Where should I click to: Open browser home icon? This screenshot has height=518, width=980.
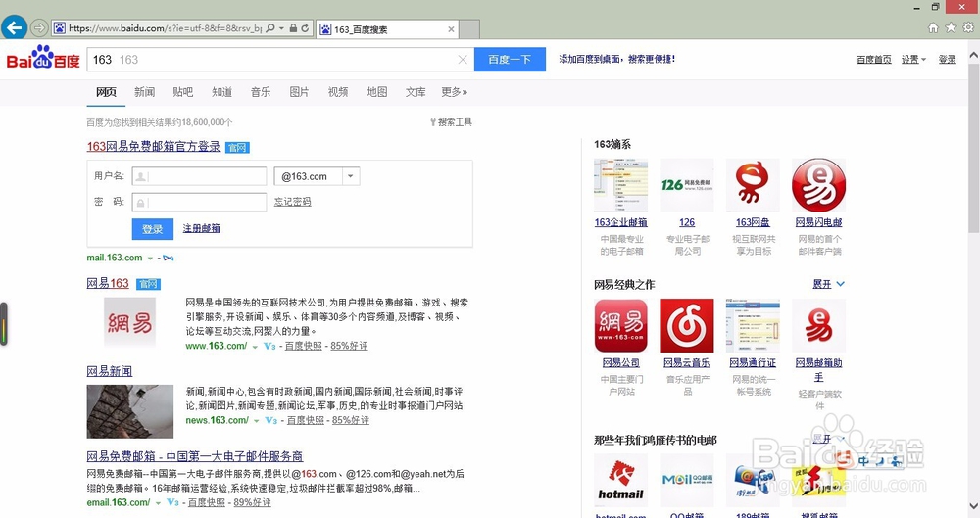(x=933, y=27)
